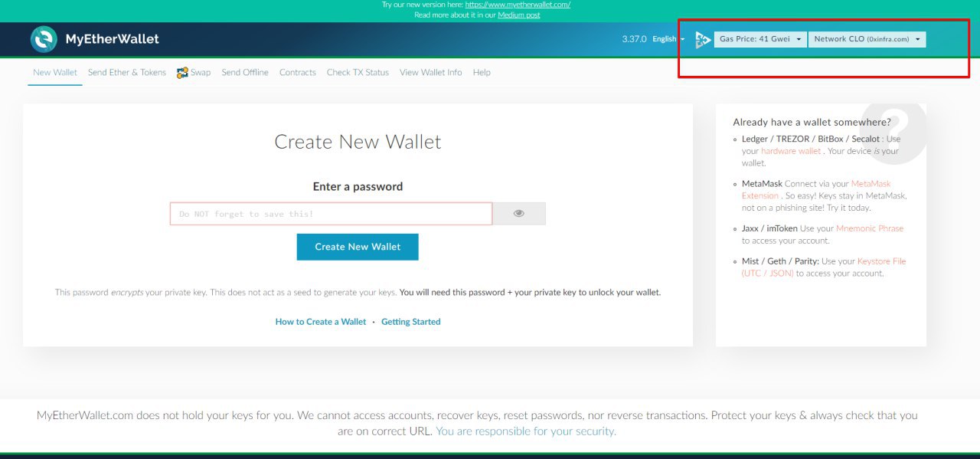Open the Getting Started link
This screenshot has height=459, width=980.
pyautogui.click(x=411, y=322)
